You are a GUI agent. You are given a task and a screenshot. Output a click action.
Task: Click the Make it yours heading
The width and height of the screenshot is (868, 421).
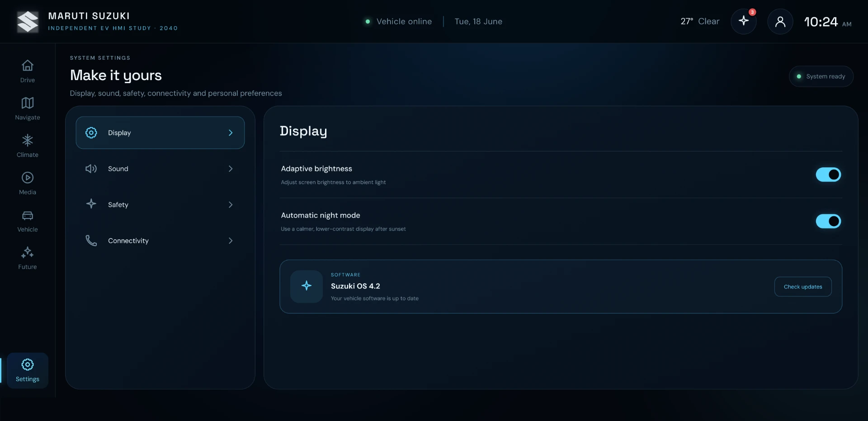click(116, 75)
